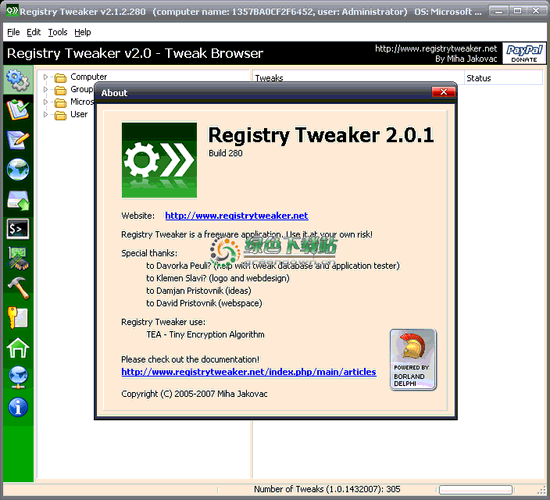Click the Status column header
The image size is (550, 500).
coord(503,78)
